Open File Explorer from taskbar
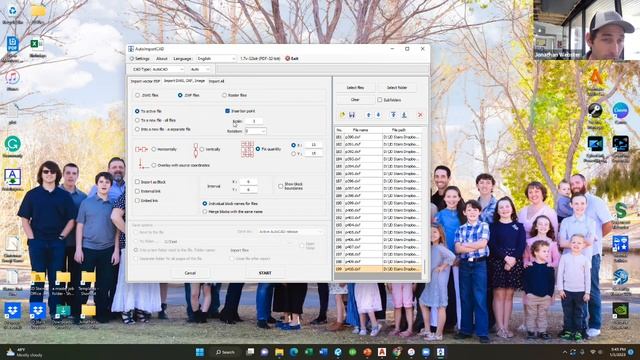 279,352
